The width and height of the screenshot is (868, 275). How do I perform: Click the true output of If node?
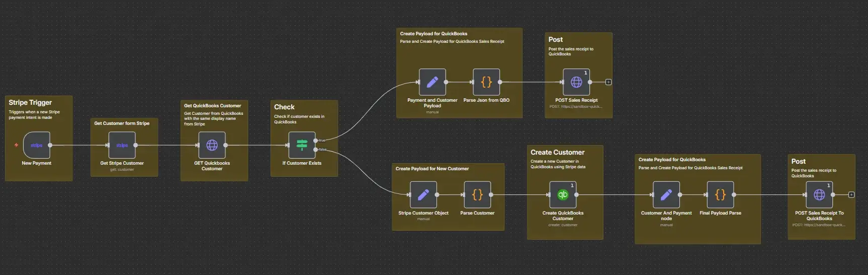point(316,141)
